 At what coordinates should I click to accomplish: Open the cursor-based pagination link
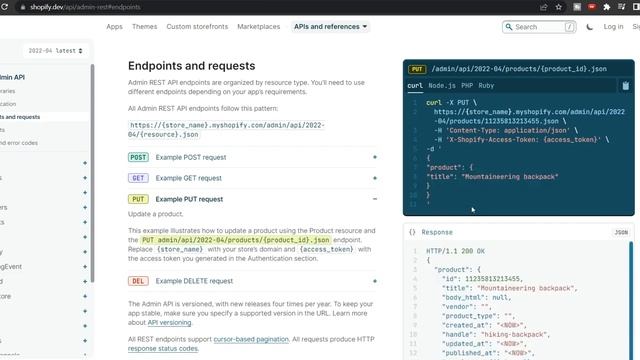point(251,339)
